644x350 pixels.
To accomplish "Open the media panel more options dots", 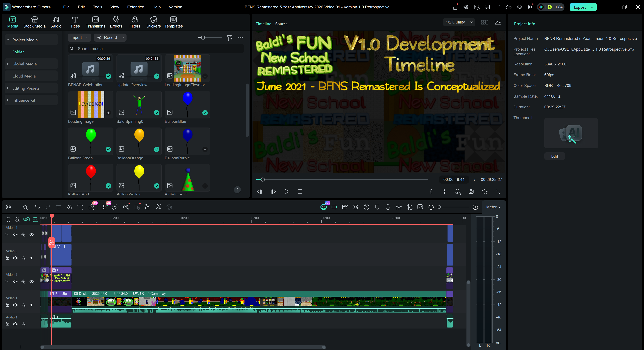I will click(240, 38).
